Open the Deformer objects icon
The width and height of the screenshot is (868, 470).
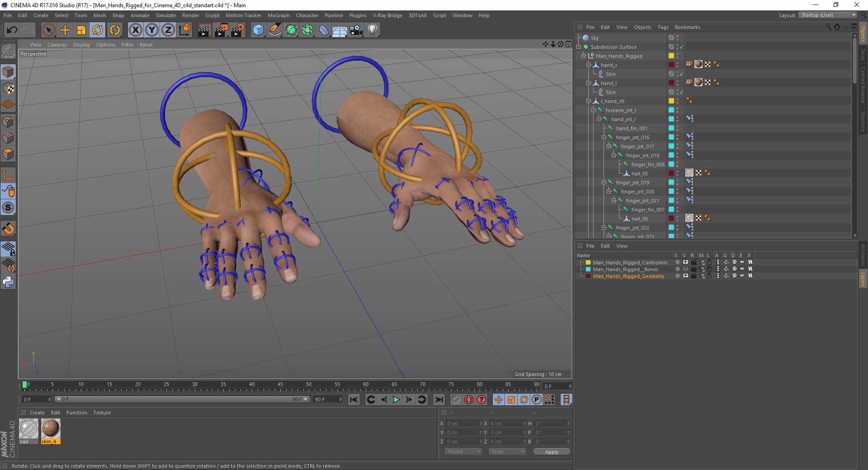(x=324, y=30)
